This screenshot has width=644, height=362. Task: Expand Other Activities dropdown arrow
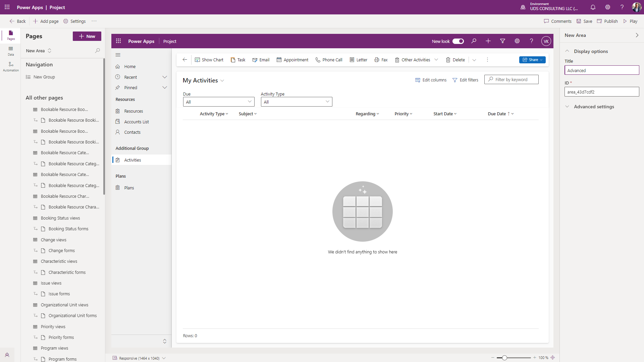(436, 60)
